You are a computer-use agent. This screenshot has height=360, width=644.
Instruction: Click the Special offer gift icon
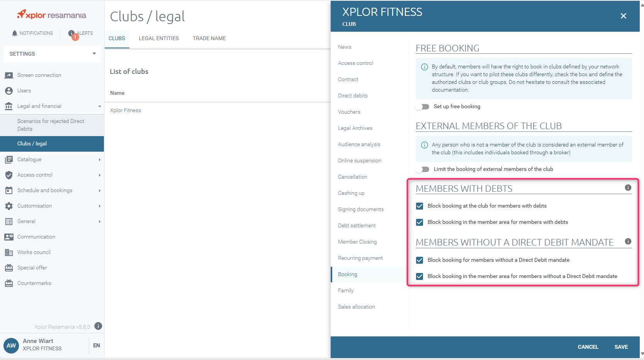point(9,268)
